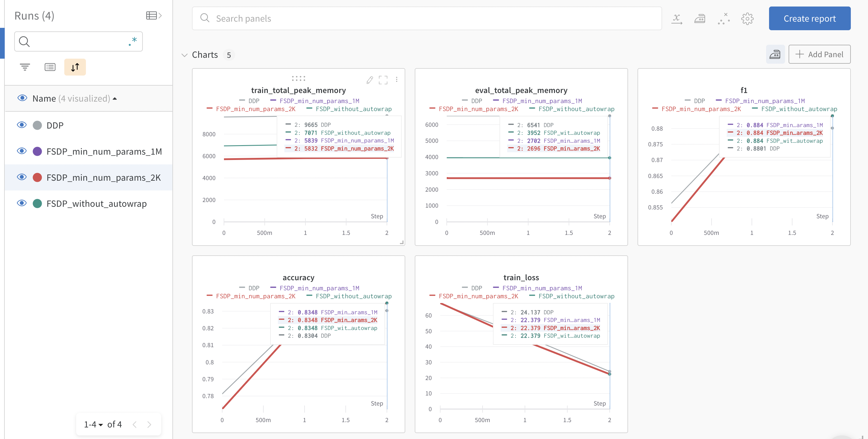This screenshot has width=868, height=439.
Task: Toggle visibility of DDP run
Action: click(22, 124)
